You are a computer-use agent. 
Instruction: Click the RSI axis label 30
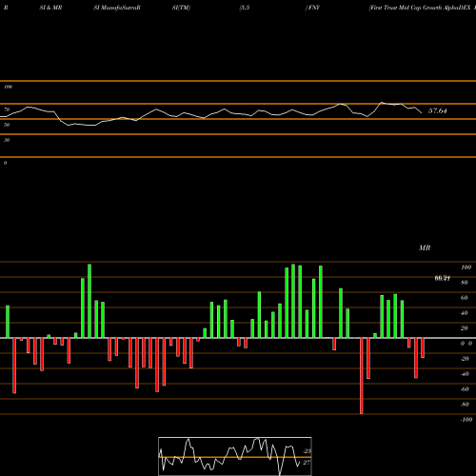[7, 140]
